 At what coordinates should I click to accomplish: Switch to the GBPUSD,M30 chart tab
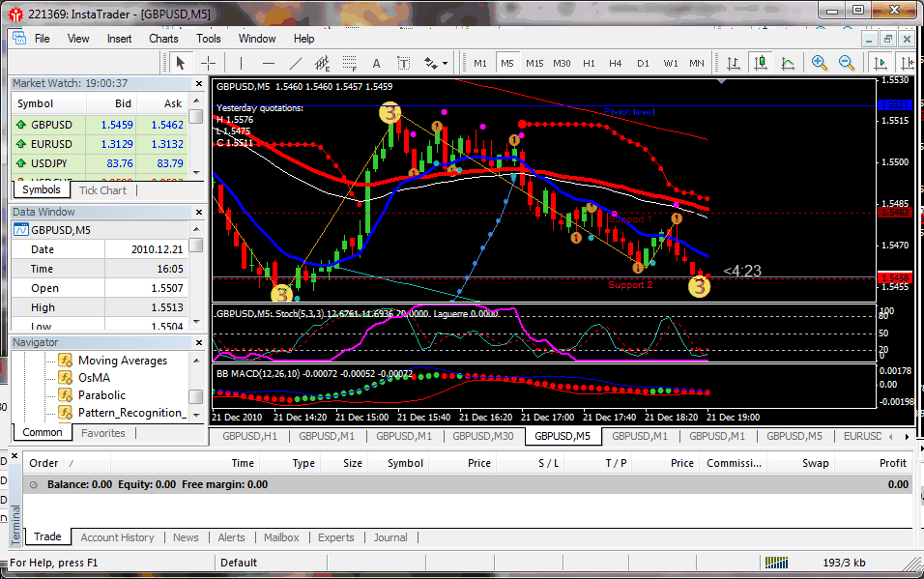click(482, 436)
